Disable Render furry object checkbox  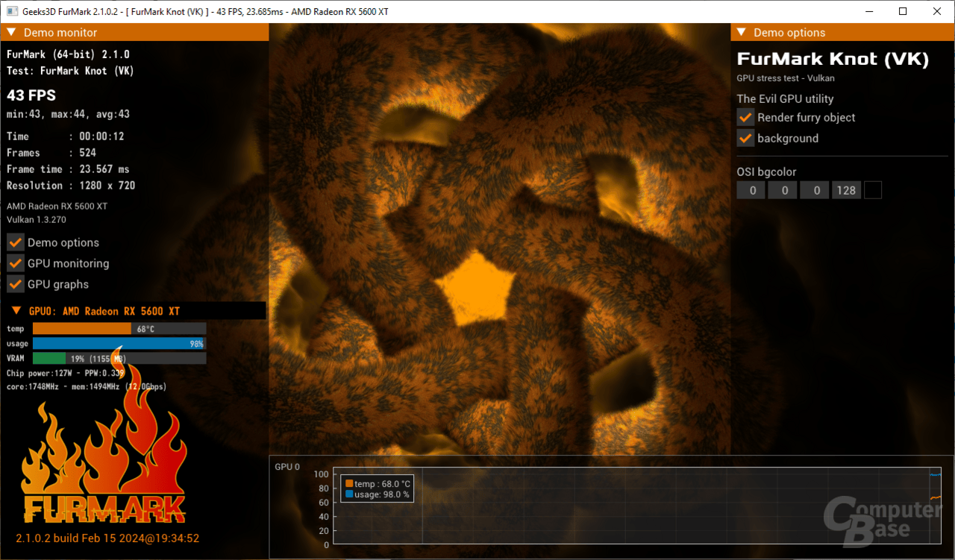(745, 117)
